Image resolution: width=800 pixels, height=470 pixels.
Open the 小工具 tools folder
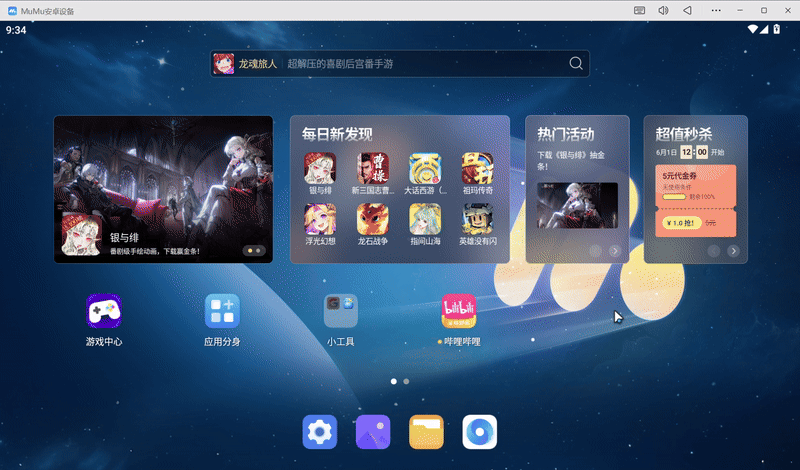[340, 311]
